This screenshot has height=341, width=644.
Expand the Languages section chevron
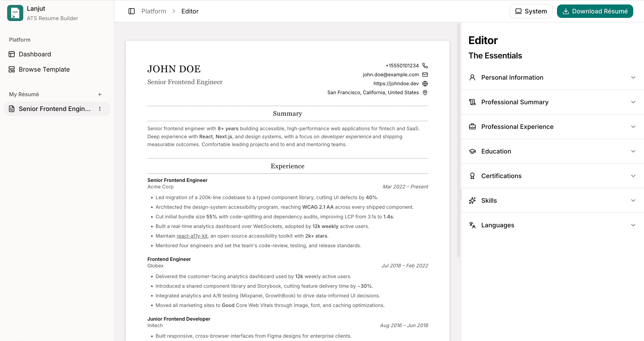click(x=633, y=225)
